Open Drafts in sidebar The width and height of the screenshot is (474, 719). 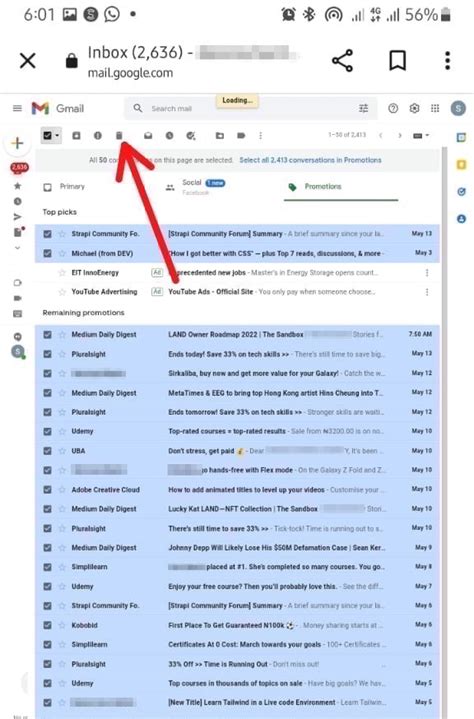tap(18, 232)
